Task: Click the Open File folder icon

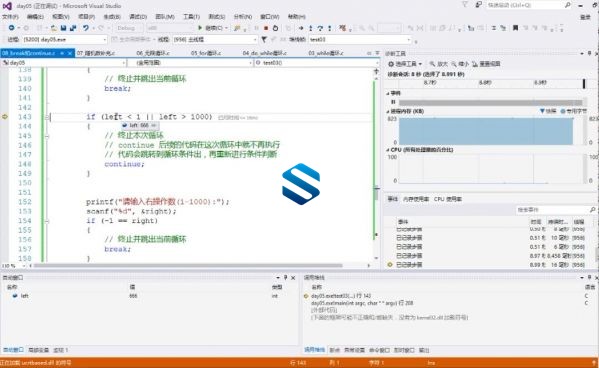Action: 53,28
